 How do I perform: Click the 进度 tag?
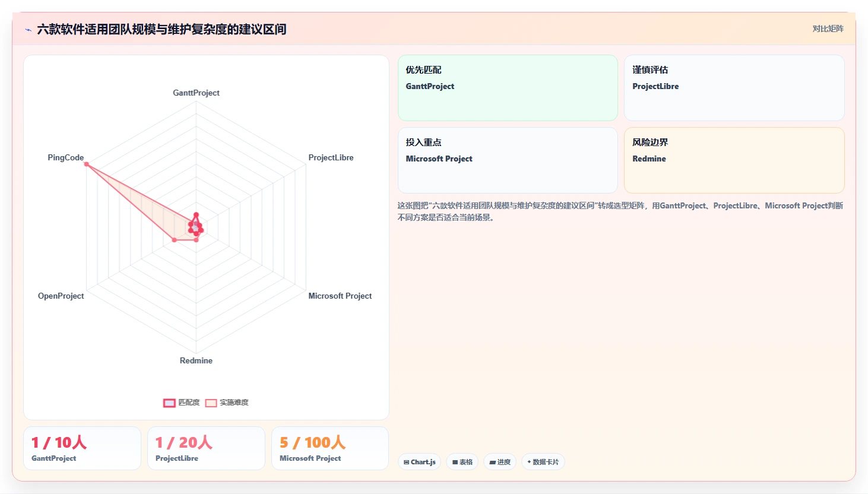pos(500,462)
